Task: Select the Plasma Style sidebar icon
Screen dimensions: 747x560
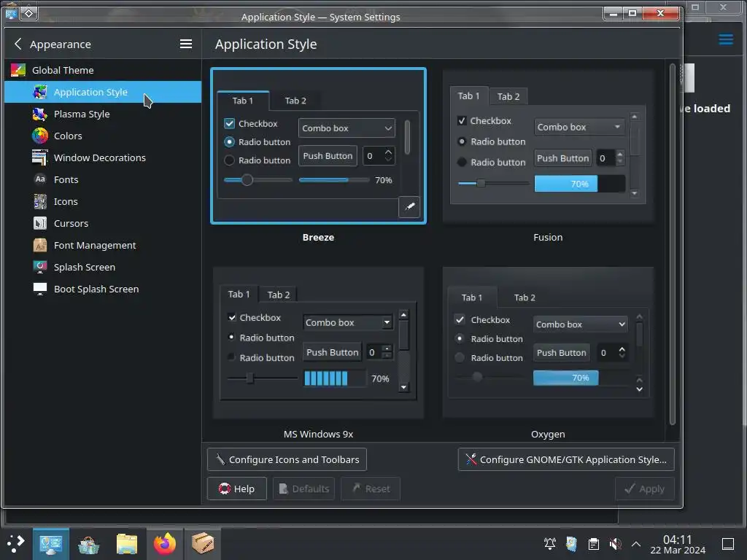Action: pos(40,114)
